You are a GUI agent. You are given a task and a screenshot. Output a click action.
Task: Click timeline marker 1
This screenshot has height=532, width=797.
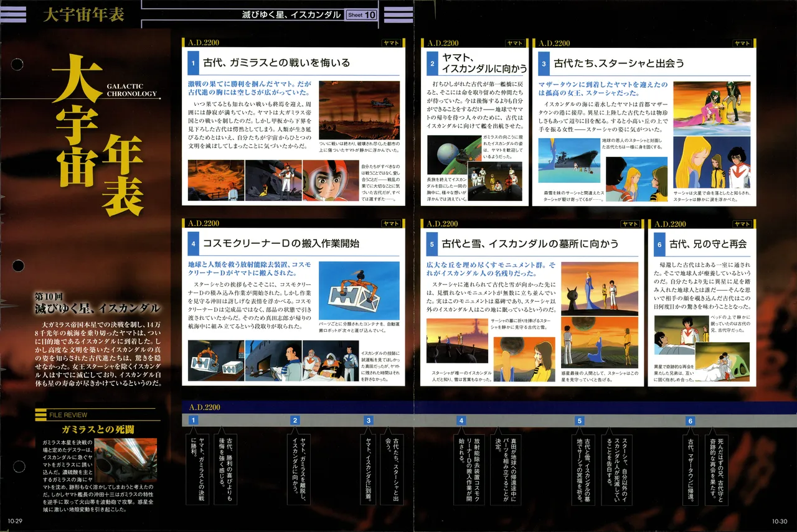194,421
